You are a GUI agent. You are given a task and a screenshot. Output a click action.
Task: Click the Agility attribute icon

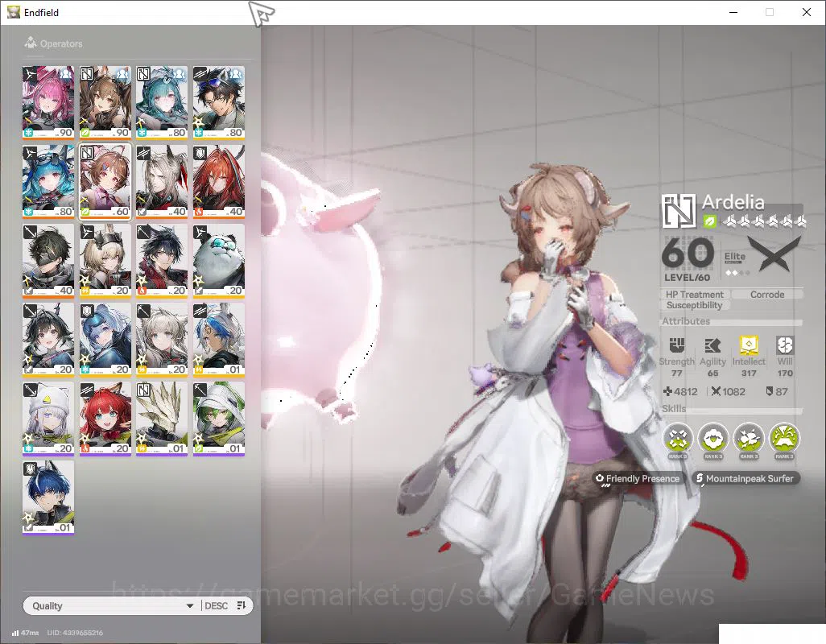point(712,345)
